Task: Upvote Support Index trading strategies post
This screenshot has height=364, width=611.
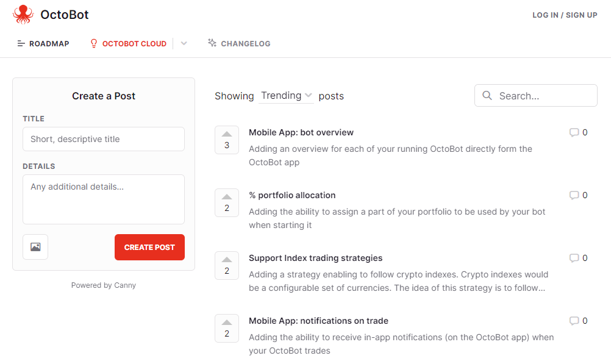Action: 227,265
